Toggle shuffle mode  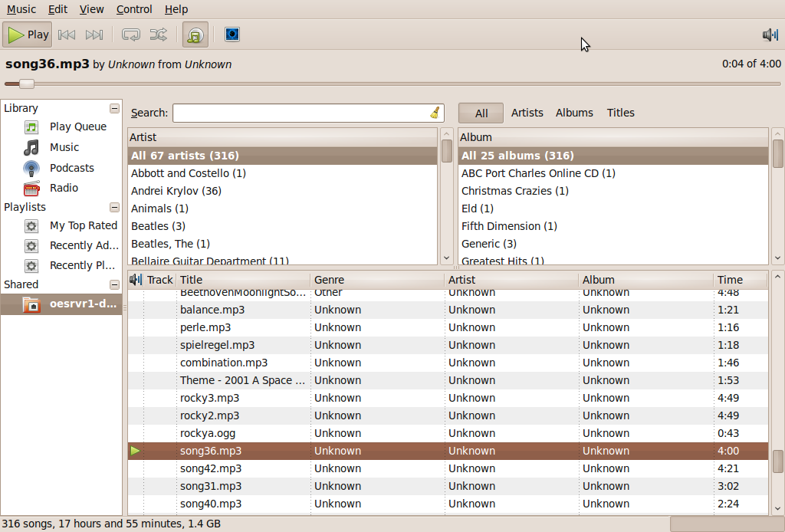[x=159, y=34]
